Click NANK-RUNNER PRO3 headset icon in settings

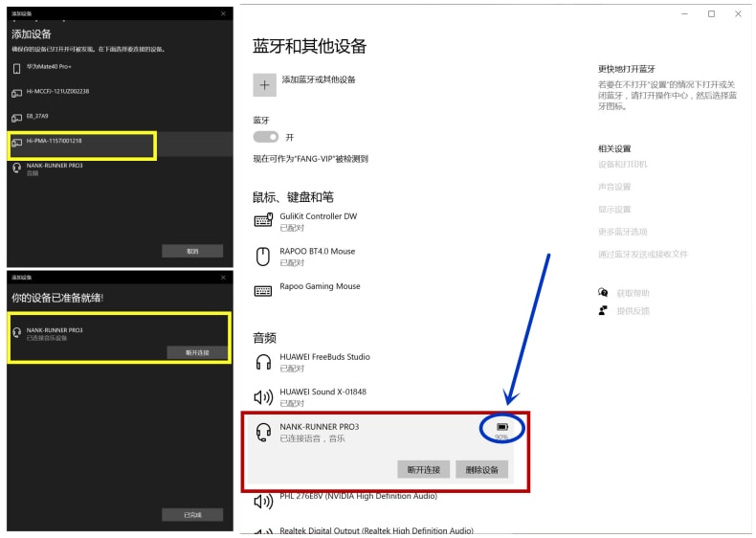(x=263, y=433)
